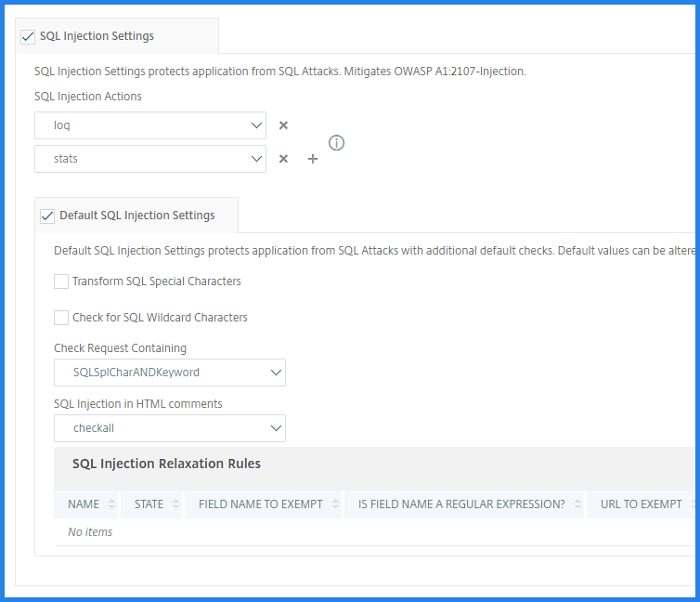This screenshot has width=700, height=602.
Task: Expand Check Request Containing dropdown
Action: click(170, 373)
